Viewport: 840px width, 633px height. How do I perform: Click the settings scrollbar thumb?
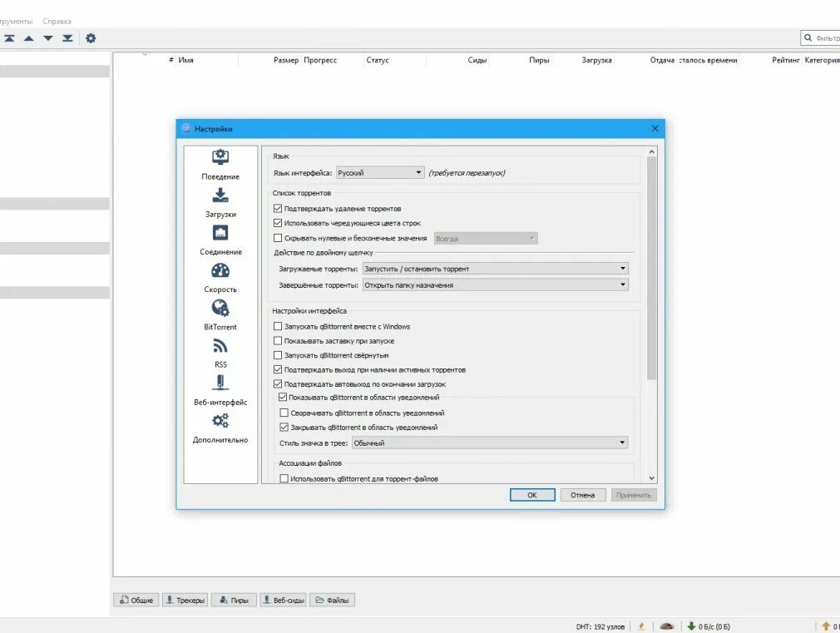[x=651, y=269]
